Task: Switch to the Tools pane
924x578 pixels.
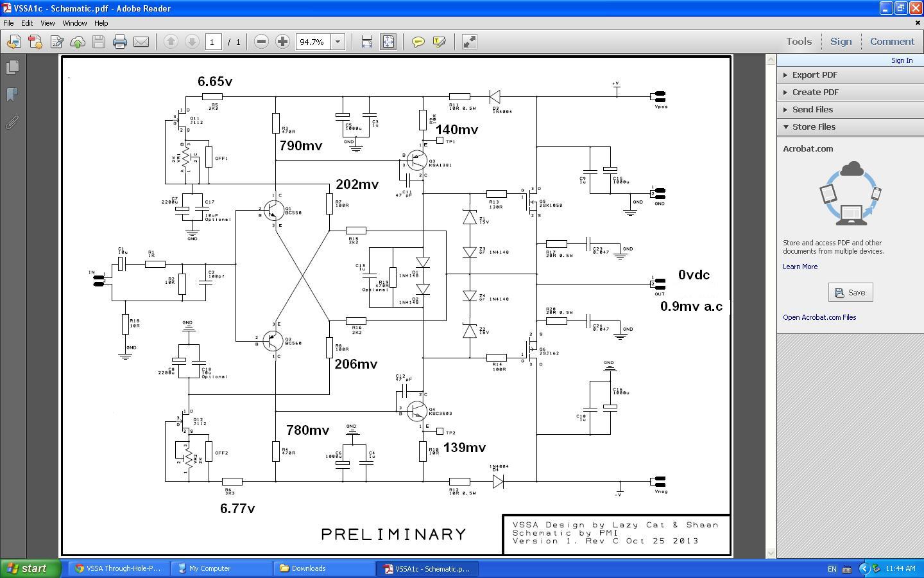Action: [799, 41]
